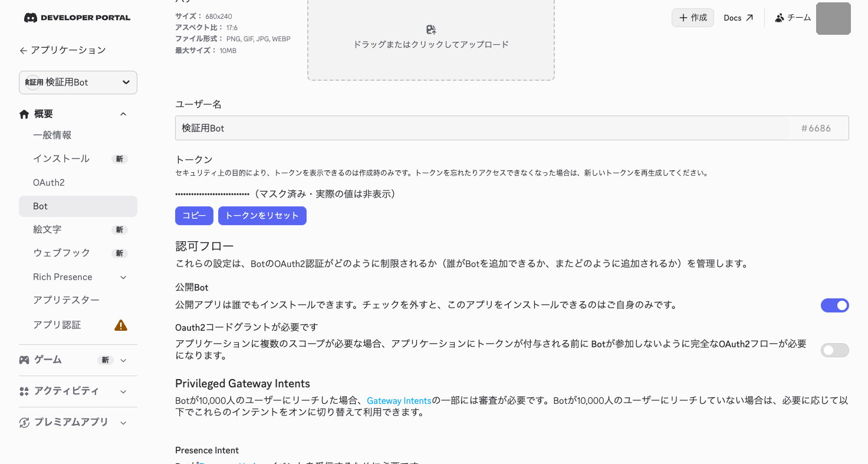Expand the ゲーム section chevron
This screenshot has width=868, height=464.
point(123,360)
